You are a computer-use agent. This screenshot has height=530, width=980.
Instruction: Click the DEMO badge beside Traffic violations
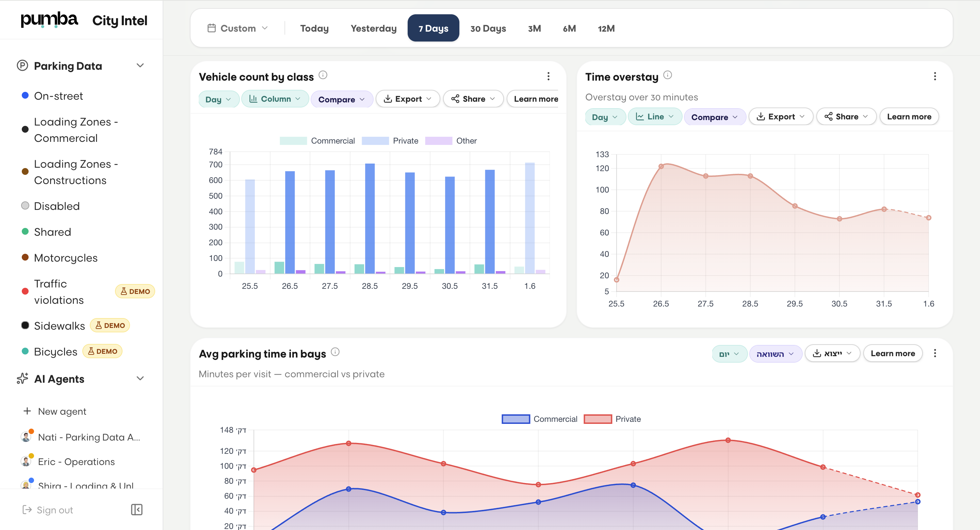click(135, 291)
